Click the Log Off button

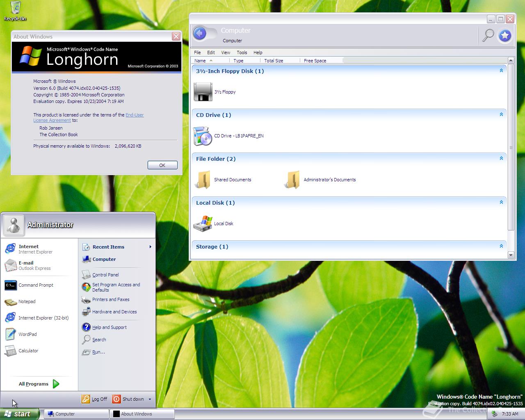pos(95,399)
